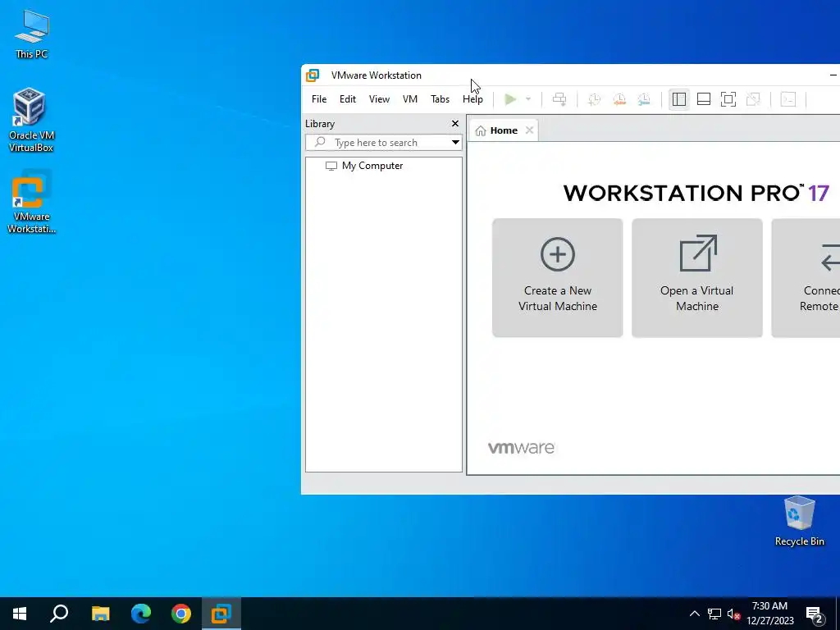Screen dimensions: 840x630
Task: Click the taskbar search icon
Action: [59, 614]
